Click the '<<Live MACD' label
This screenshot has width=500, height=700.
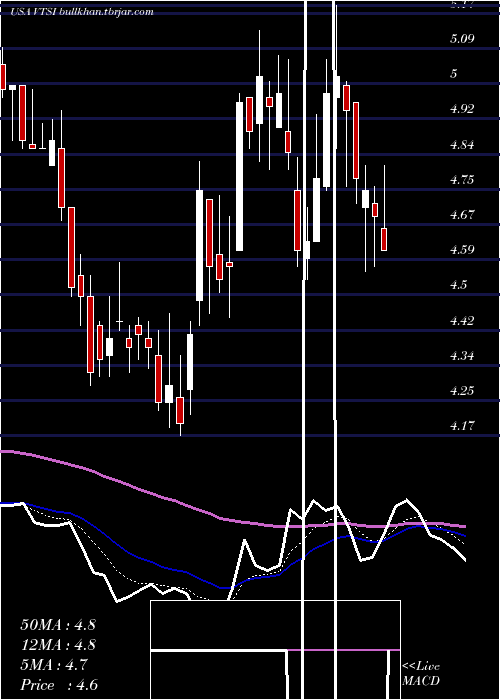pos(421,674)
